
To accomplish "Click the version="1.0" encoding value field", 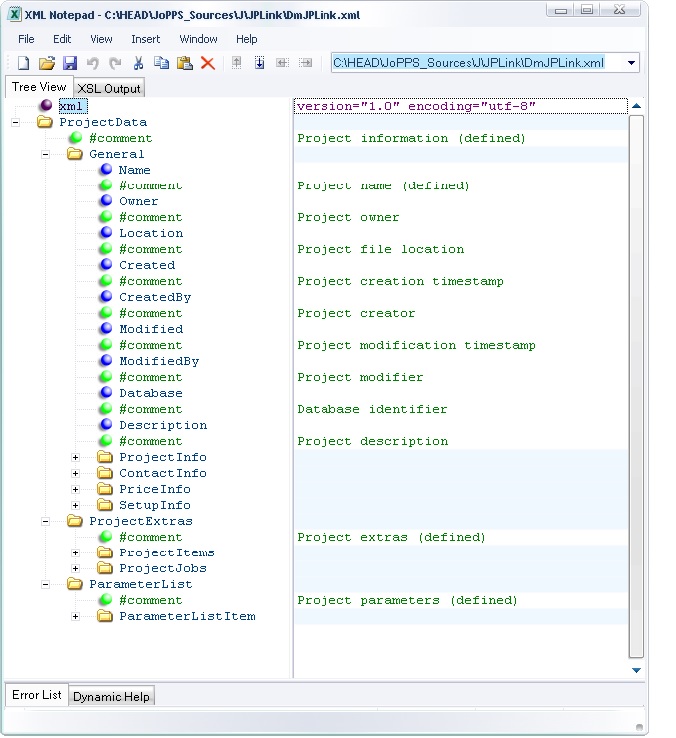I will 460,106.
